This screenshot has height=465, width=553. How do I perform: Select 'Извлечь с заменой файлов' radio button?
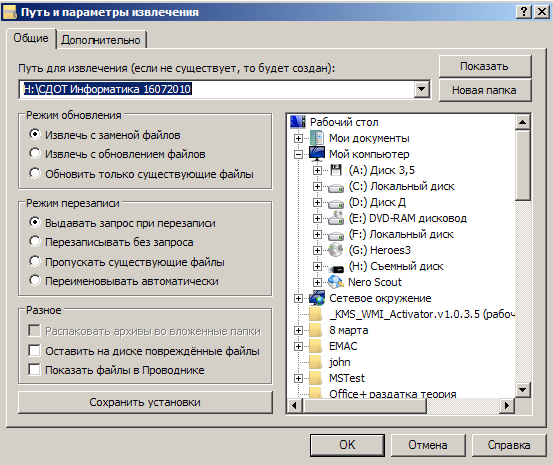tap(35, 134)
